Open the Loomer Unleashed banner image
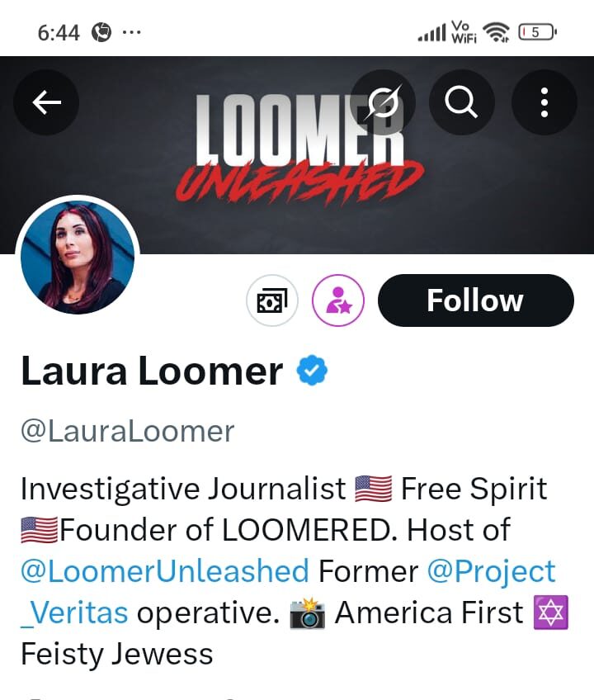594x700 pixels. tap(297, 154)
